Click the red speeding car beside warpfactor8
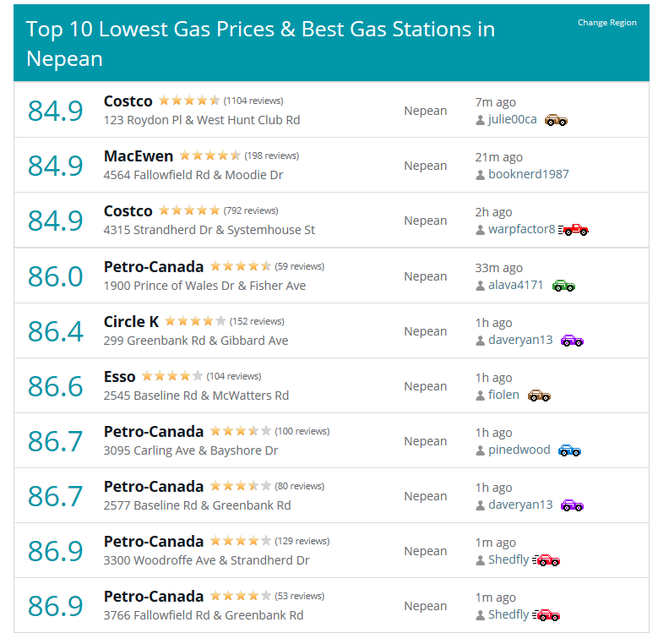 pyautogui.click(x=574, y=230)
